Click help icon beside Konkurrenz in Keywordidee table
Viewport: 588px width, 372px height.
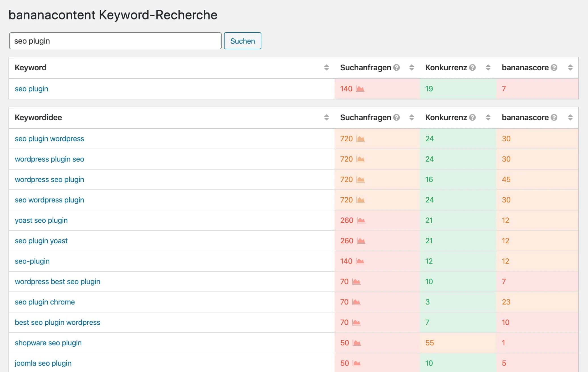coord(472,117)
